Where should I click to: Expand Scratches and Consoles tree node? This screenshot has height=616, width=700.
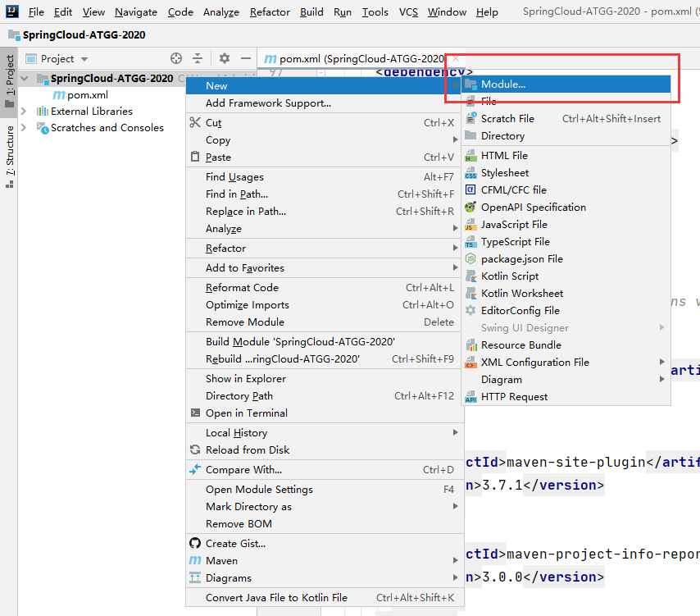[x=24, y=127]
